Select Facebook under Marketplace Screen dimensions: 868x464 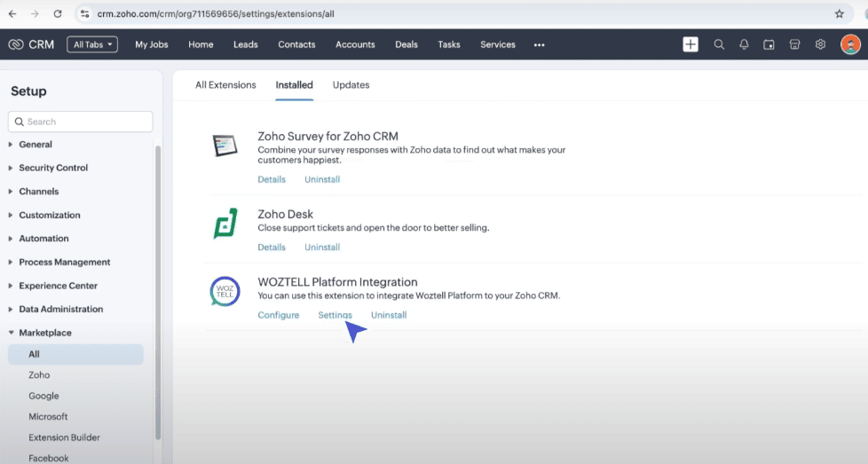point(49,458)
